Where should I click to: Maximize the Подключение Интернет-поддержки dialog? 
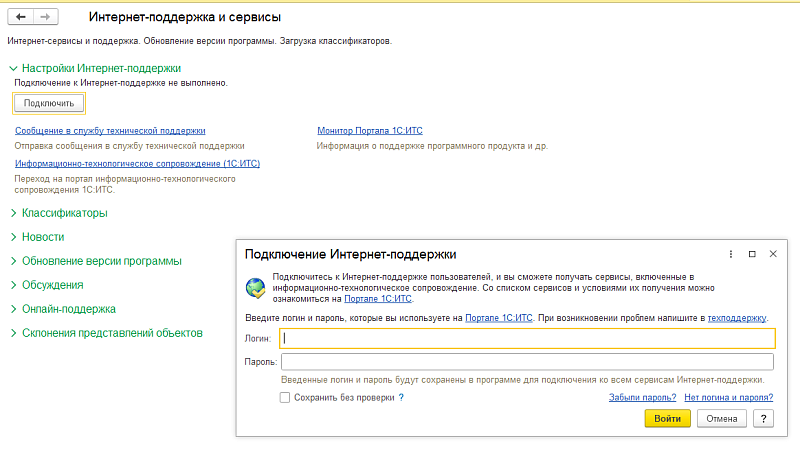pyautogui.click(x=752, y=254)
